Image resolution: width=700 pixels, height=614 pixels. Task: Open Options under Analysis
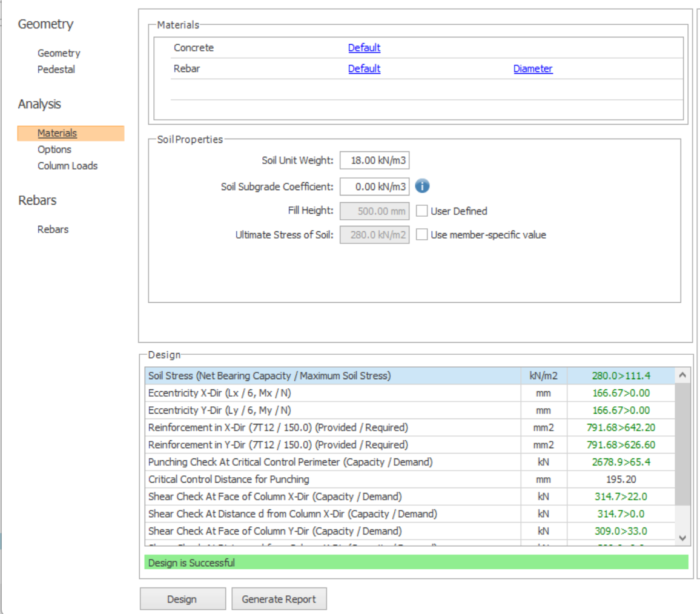54,150
